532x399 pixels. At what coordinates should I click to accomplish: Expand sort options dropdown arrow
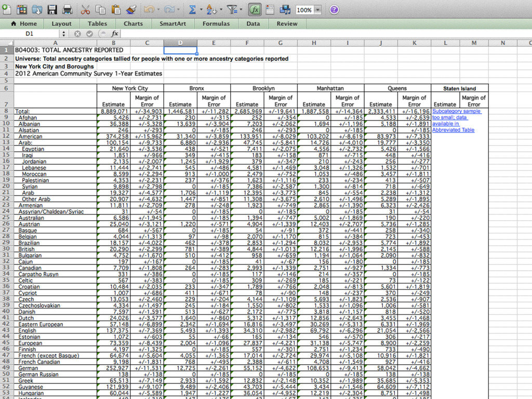tap(221, 9)
